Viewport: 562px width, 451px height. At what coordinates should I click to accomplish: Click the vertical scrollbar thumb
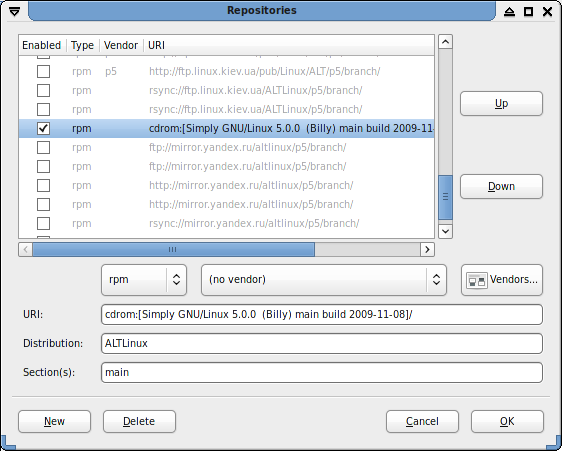446,197
